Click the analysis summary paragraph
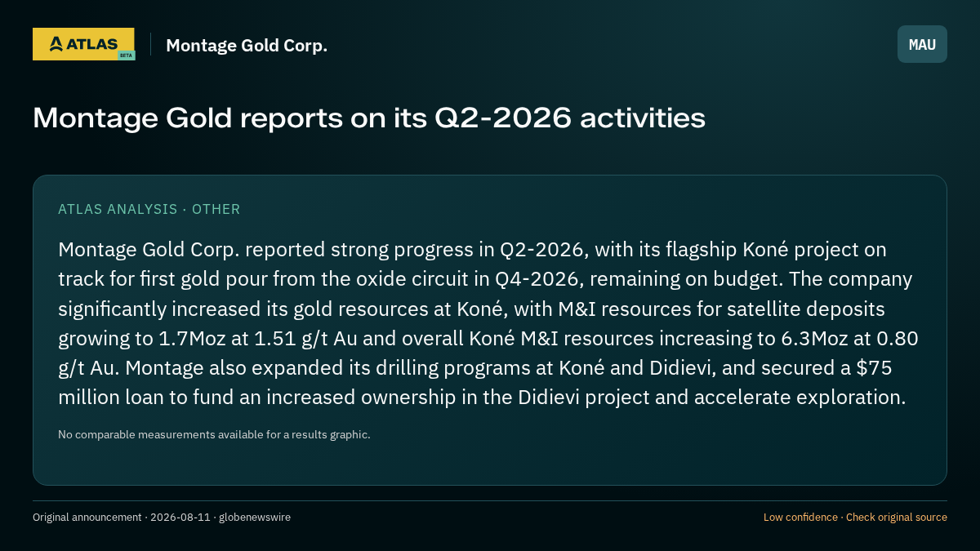980x551 pixels. [488, 323]
